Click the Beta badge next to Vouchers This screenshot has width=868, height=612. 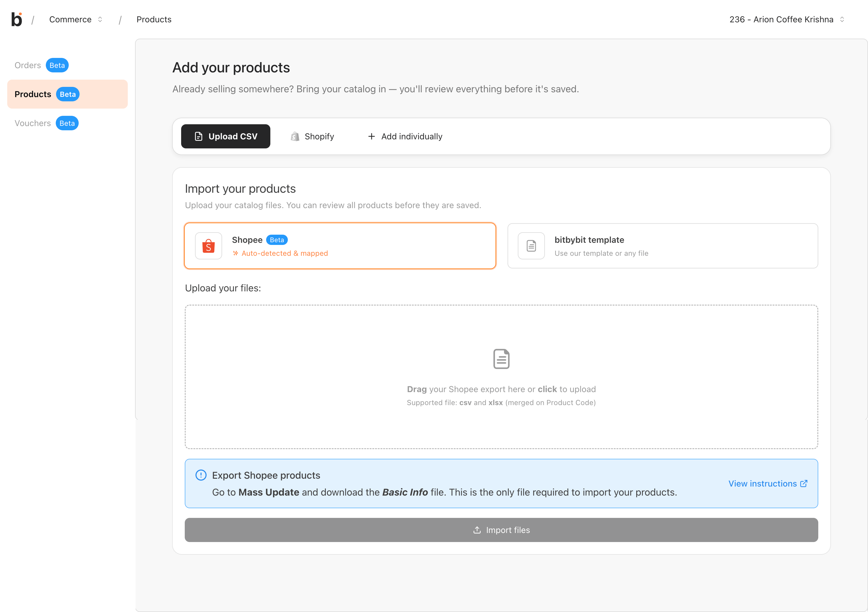click(x=67, y=123)
